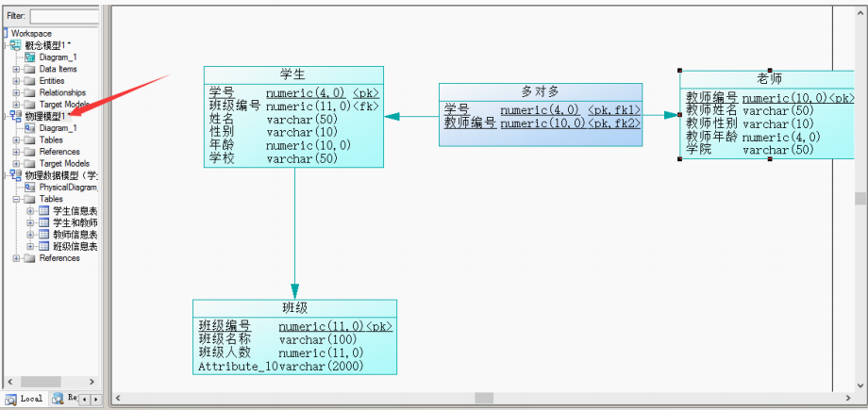Click the 教师信息表 table icon

pyautogui.click(x=44, y=235)
